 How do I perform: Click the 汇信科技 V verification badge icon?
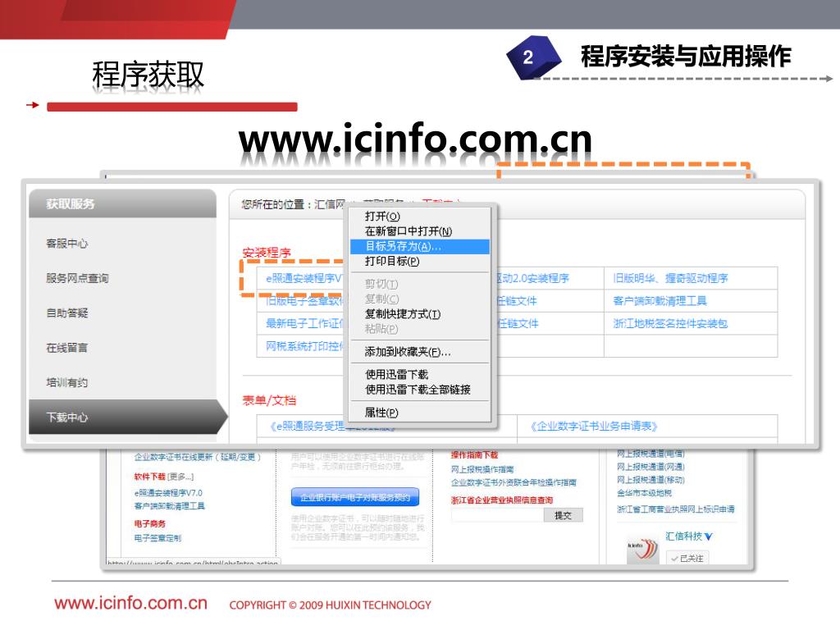coord(709,536)
